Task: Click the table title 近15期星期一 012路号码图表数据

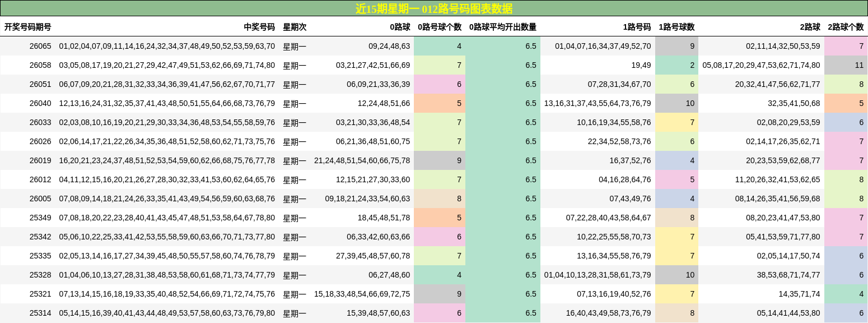Action: pyautogui.click(x=434, y=8)
